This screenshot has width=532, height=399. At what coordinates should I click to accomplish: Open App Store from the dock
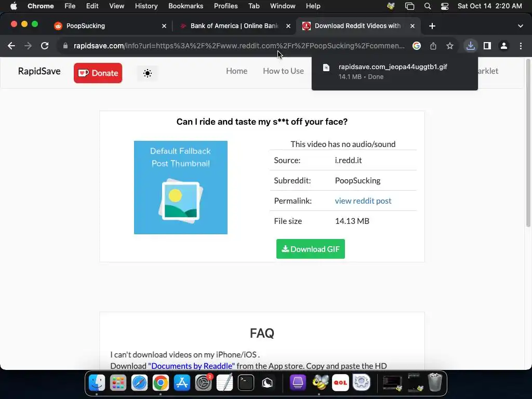tap(182, 383)
